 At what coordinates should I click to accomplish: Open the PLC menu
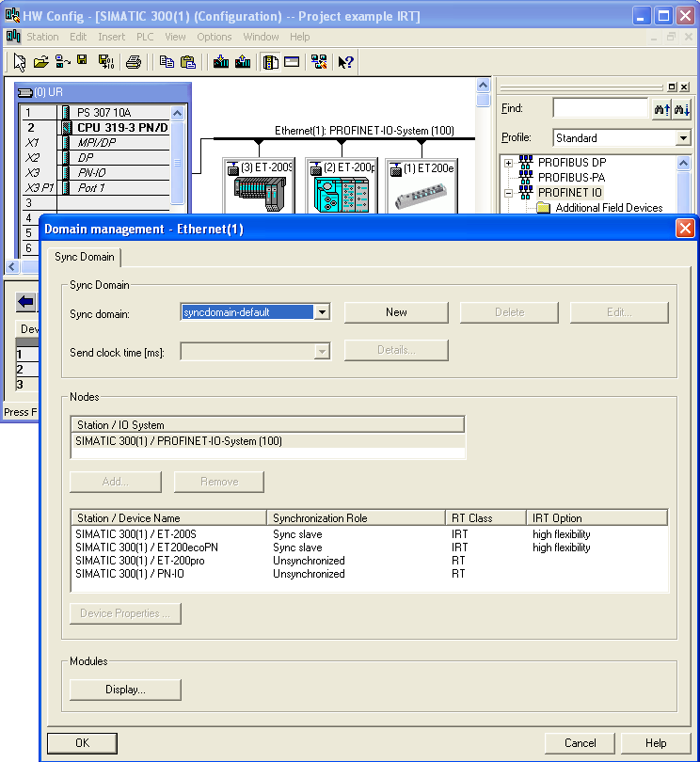pos(145,37)
